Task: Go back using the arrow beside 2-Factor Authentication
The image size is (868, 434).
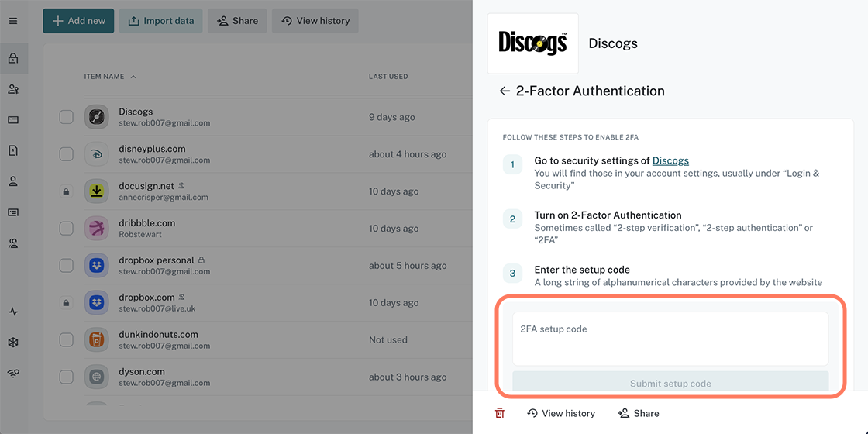Action: click(x=505, y=91)
